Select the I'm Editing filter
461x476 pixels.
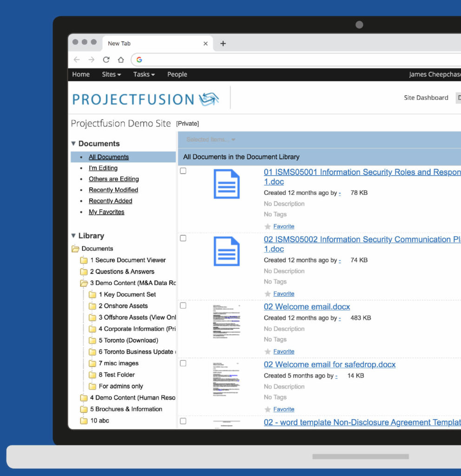click(103, 168)
